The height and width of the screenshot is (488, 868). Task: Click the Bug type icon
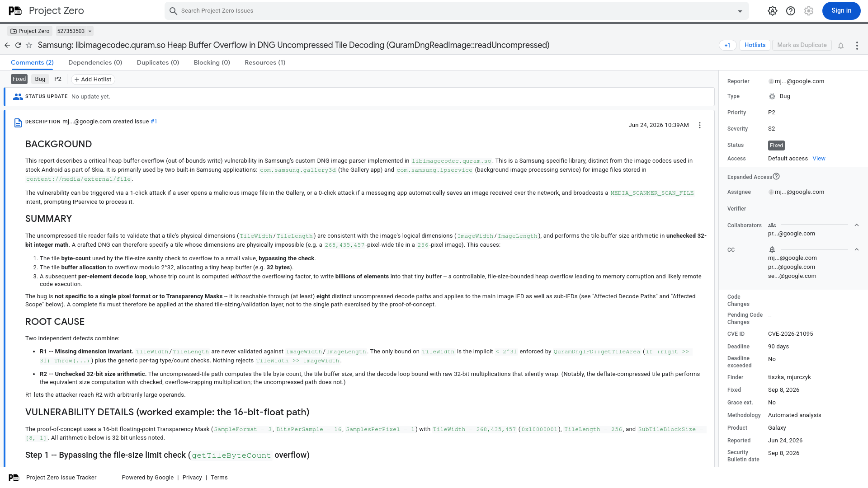tap(772, 96)
